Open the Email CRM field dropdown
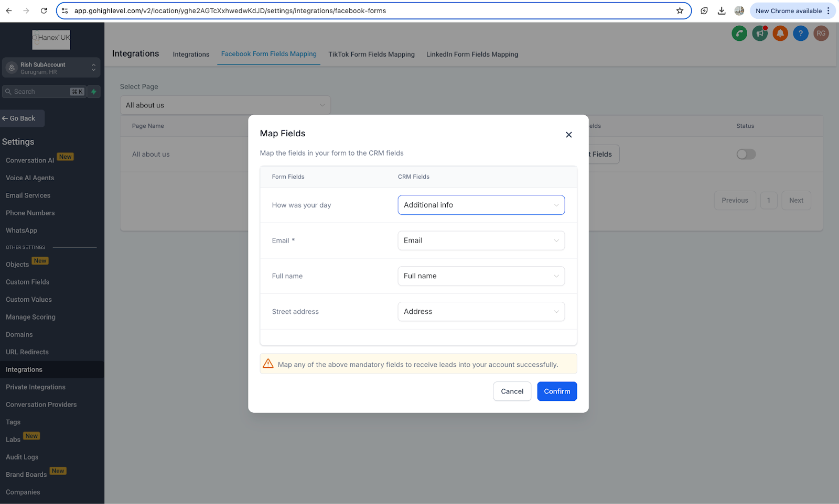 click(481, 240)
